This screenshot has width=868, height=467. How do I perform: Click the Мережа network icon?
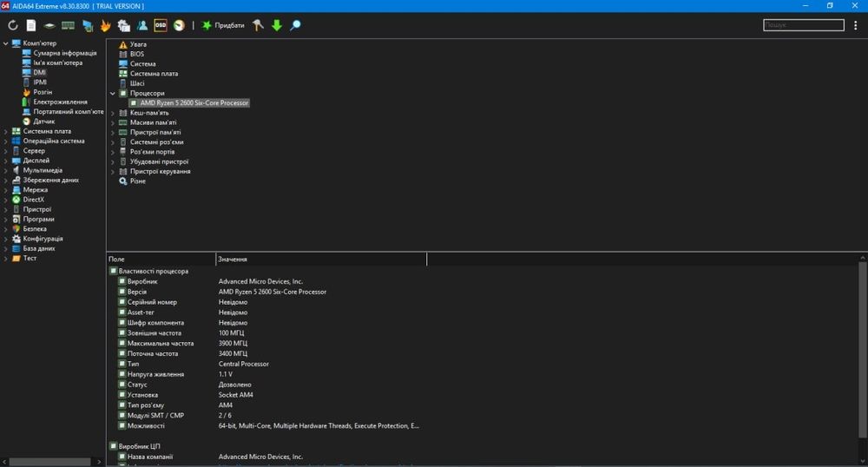[x=16, y=190]
